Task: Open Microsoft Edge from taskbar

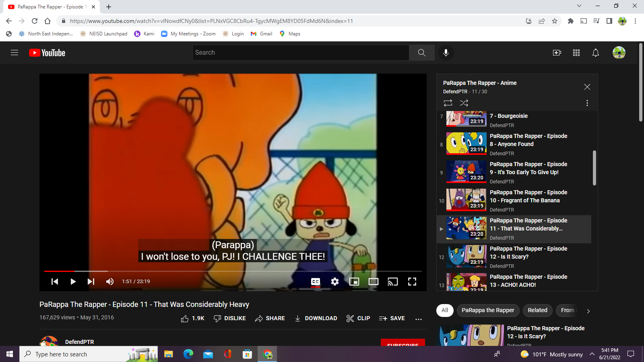Action: coord(188,354)
